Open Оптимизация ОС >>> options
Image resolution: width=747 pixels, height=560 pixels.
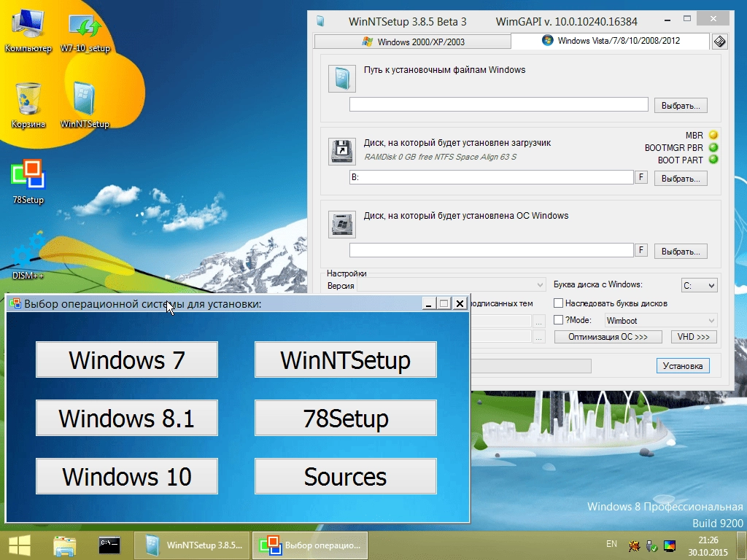pos(608,337)
